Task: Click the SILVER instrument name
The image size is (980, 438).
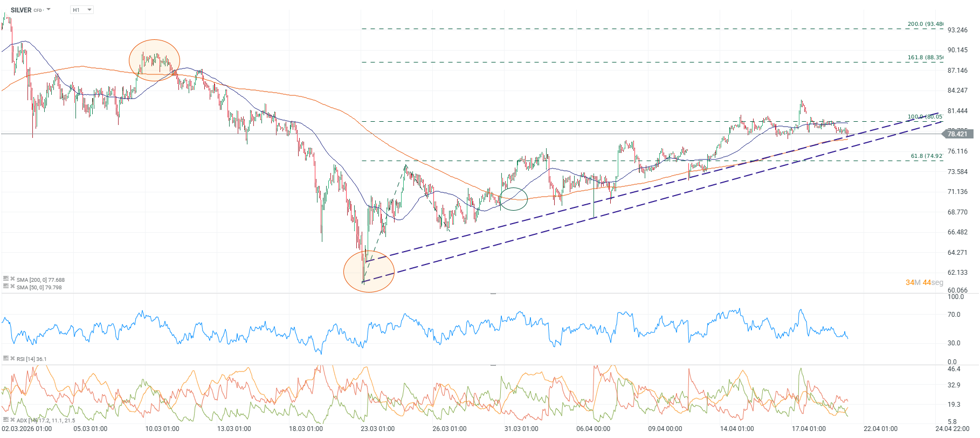Action: click(x=21, y=10)
